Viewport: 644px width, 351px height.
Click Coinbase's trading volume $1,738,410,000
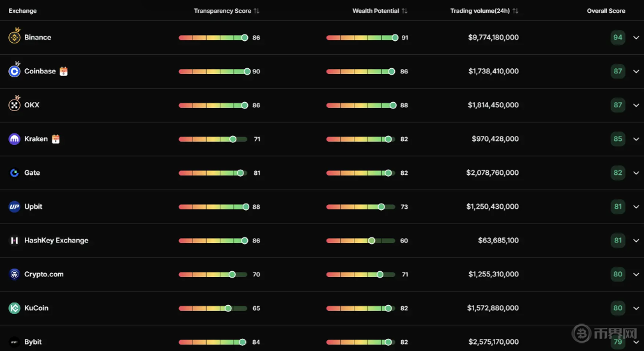click(x=493, y=71)
